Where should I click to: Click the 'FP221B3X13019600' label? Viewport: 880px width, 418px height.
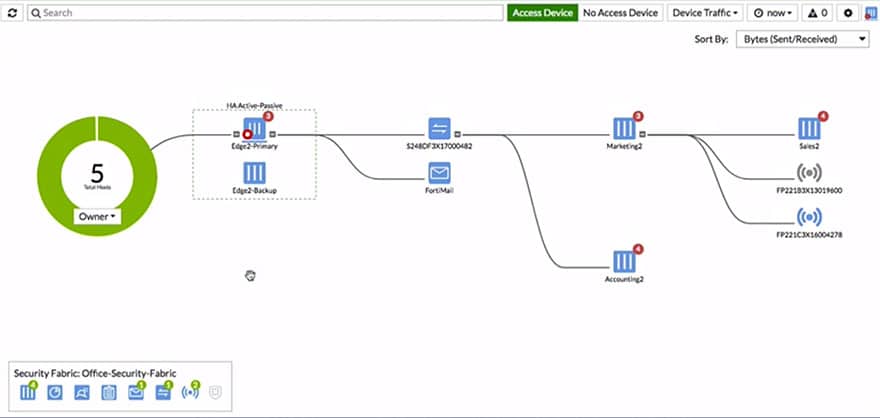click(809, 190)
